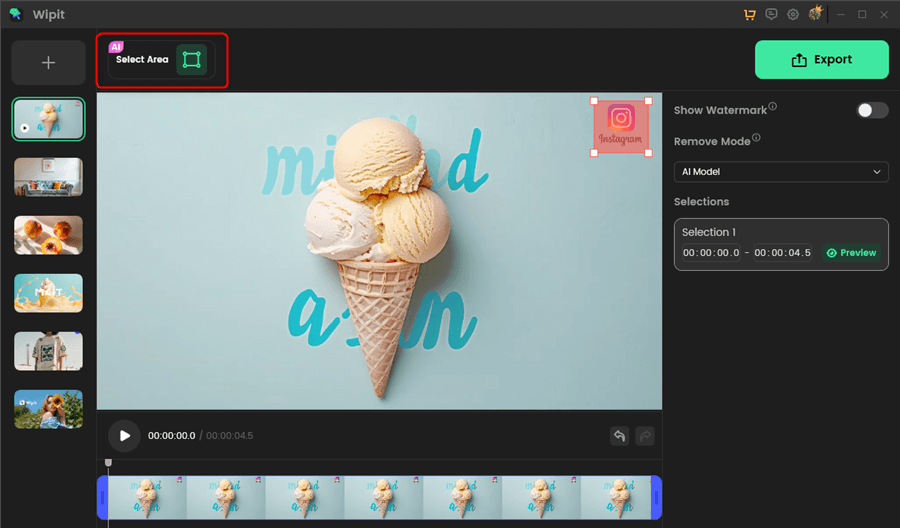The width and height of the screenshot is (900, 528).
Task: Select the living room sofa thumbnail
Action: [x=48, y=177]
